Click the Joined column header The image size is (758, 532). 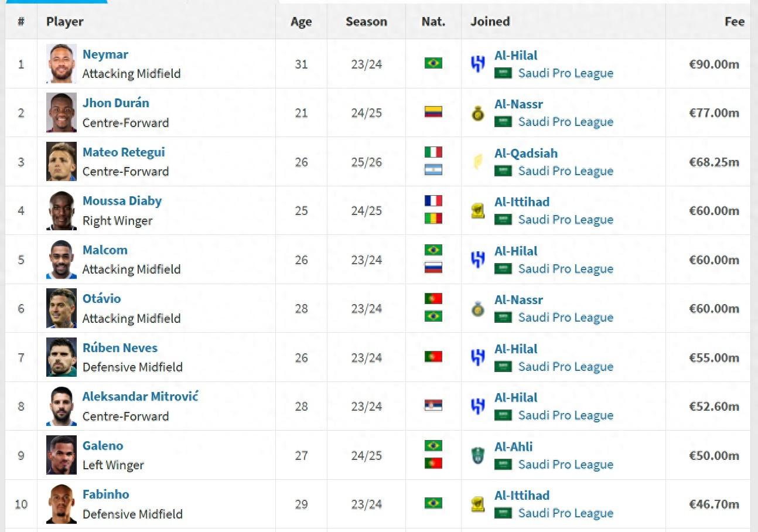coord(490,22)
